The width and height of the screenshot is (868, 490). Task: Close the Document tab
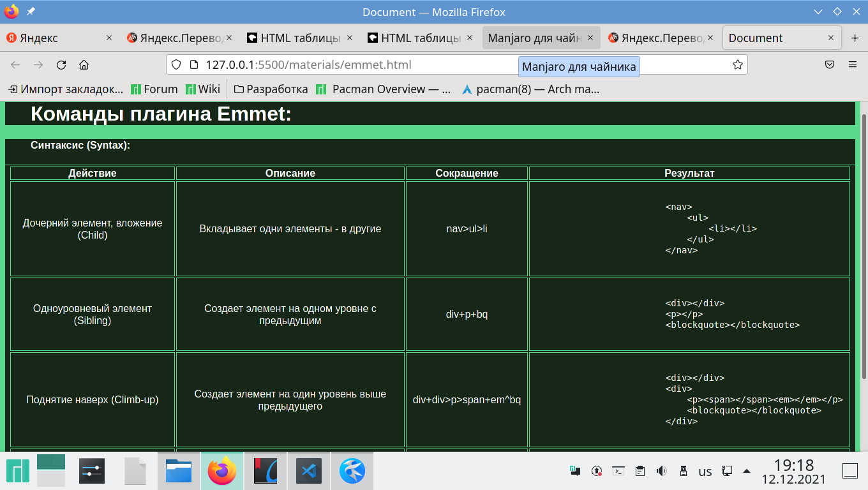[x=831, y=38]
